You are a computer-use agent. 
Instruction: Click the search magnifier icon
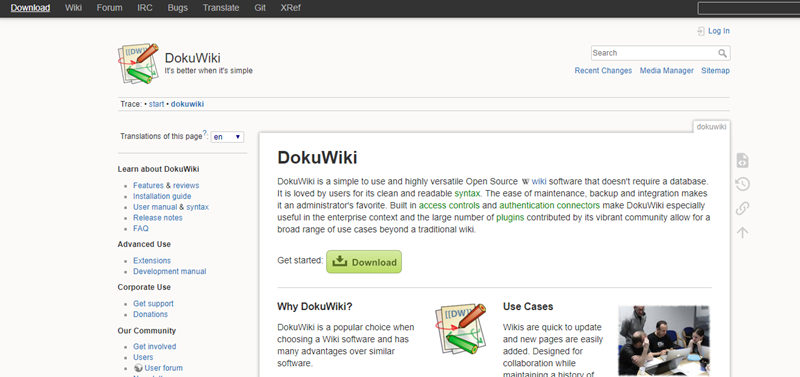(722, 53)
